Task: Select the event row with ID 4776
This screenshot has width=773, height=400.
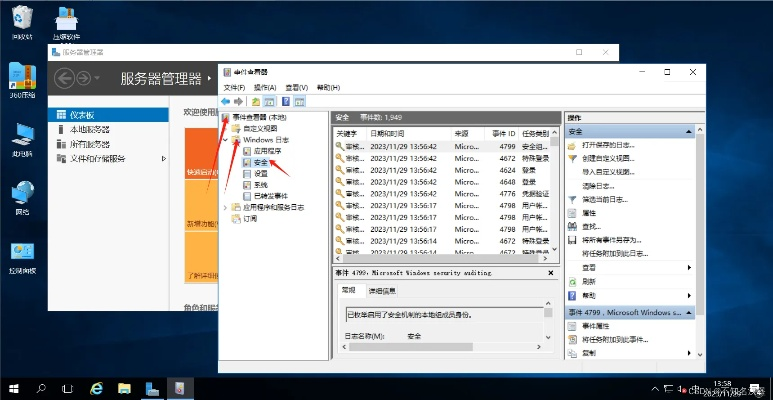Action: [x=442, y=194]
